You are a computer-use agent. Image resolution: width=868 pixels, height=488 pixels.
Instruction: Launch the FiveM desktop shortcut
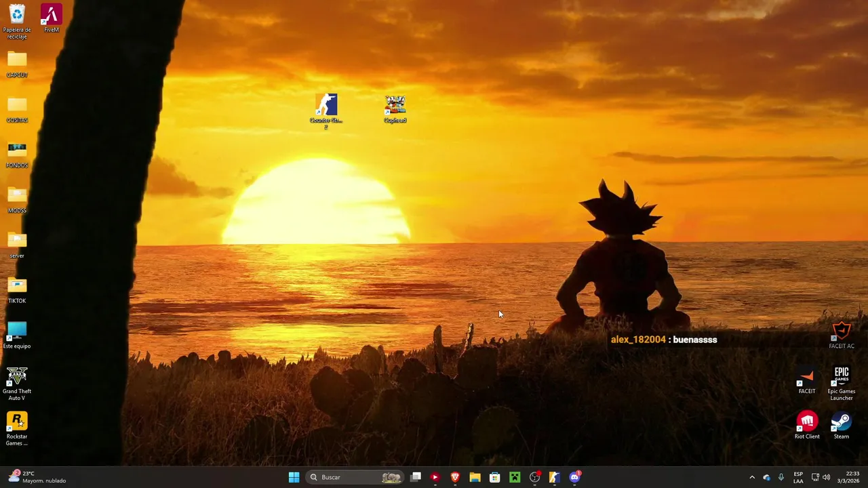52,18
